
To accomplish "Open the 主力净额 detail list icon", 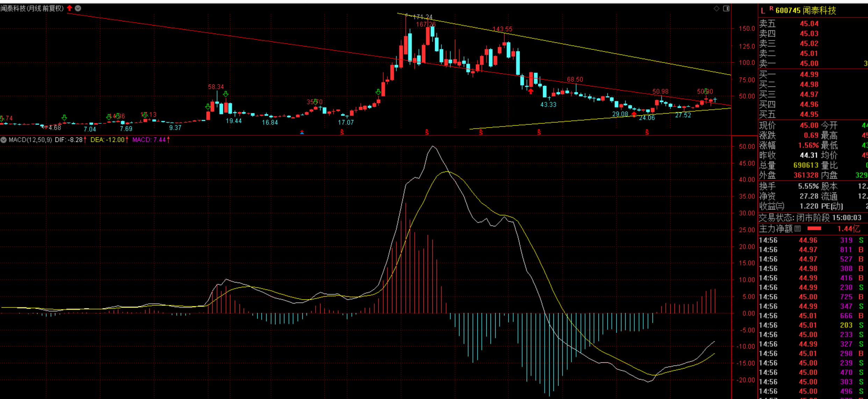I will (798, 229).
